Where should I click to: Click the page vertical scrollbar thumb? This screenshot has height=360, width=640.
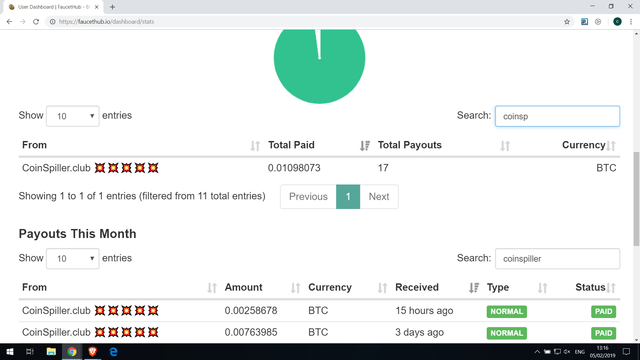[x=636, y=199]
